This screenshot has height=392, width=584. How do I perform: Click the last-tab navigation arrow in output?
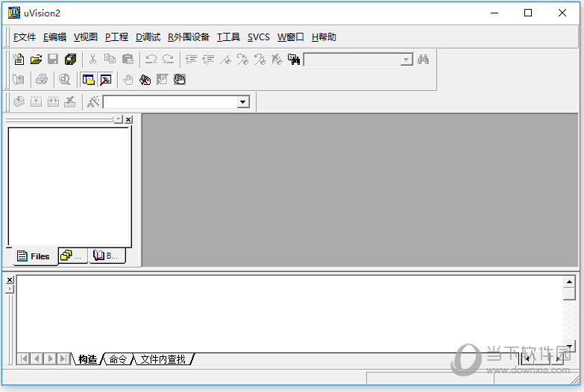tap(63, 359)
